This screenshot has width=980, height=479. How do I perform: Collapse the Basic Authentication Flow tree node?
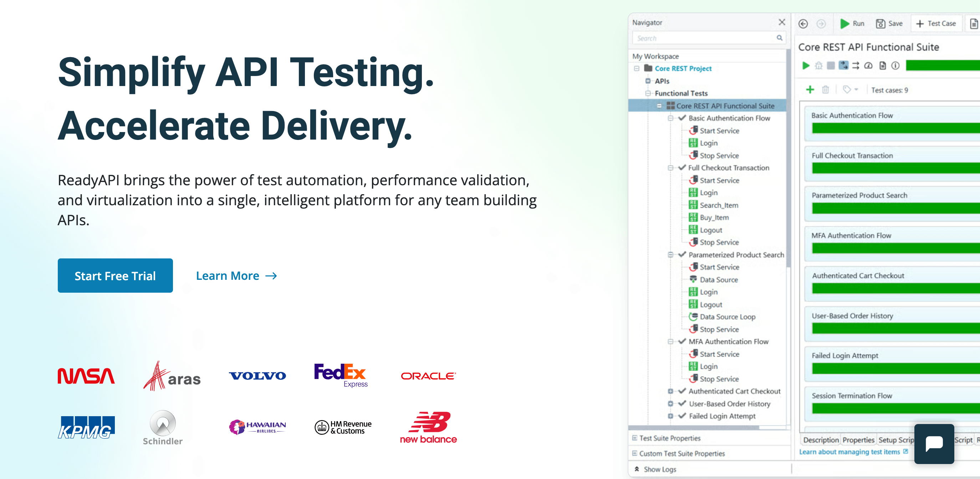click(x=670, y=118)
